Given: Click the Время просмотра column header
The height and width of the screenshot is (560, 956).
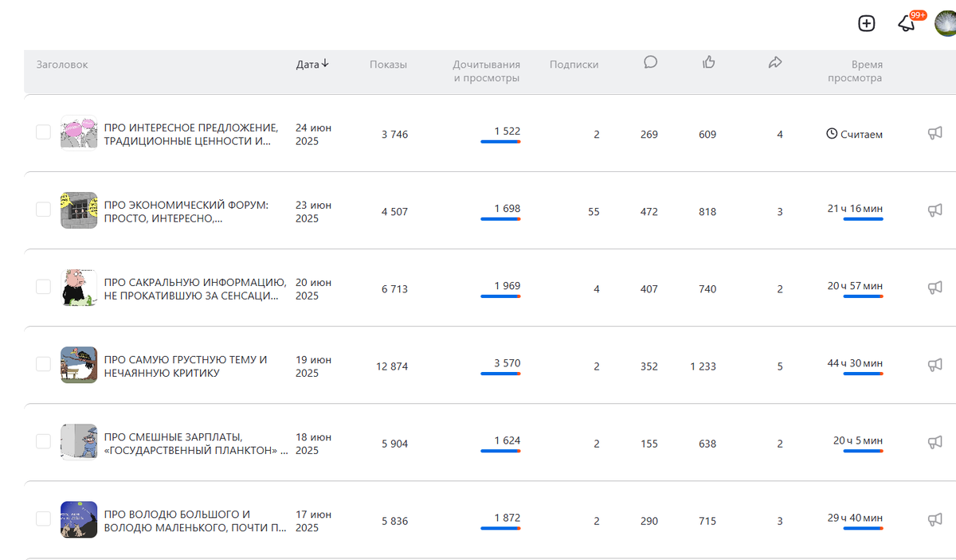Looking at the screenshot, I should coord(855,71).
